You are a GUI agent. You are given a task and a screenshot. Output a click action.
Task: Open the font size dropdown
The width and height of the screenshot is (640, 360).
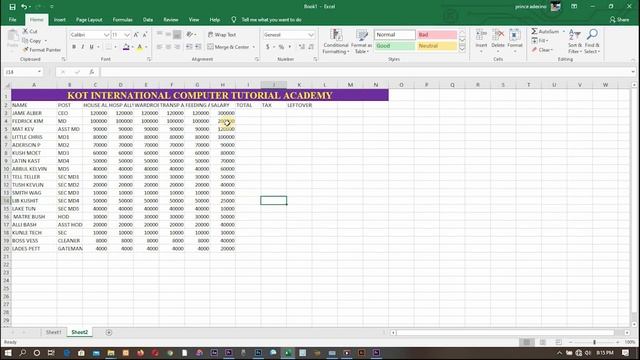127,35
